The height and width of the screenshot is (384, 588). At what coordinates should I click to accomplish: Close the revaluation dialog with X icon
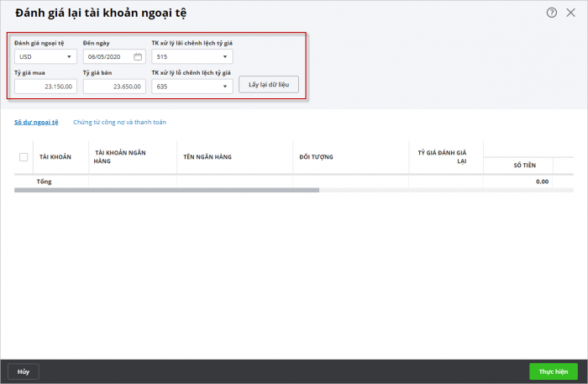pos(571,13)
